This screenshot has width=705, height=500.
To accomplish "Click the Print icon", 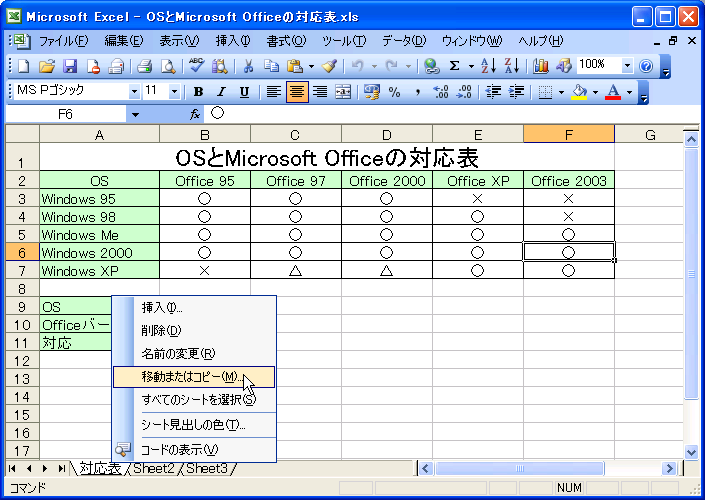I will pyautogui.click(x=144, y=66).
